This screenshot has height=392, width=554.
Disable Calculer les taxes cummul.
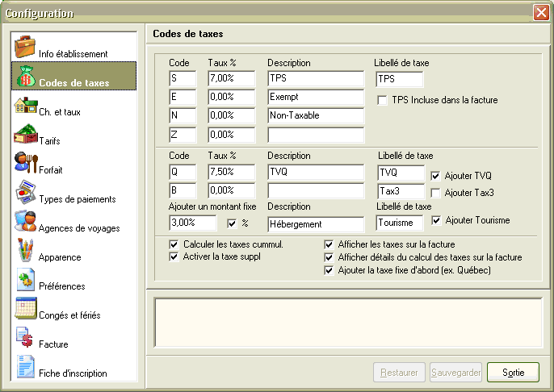click(174, 244)
